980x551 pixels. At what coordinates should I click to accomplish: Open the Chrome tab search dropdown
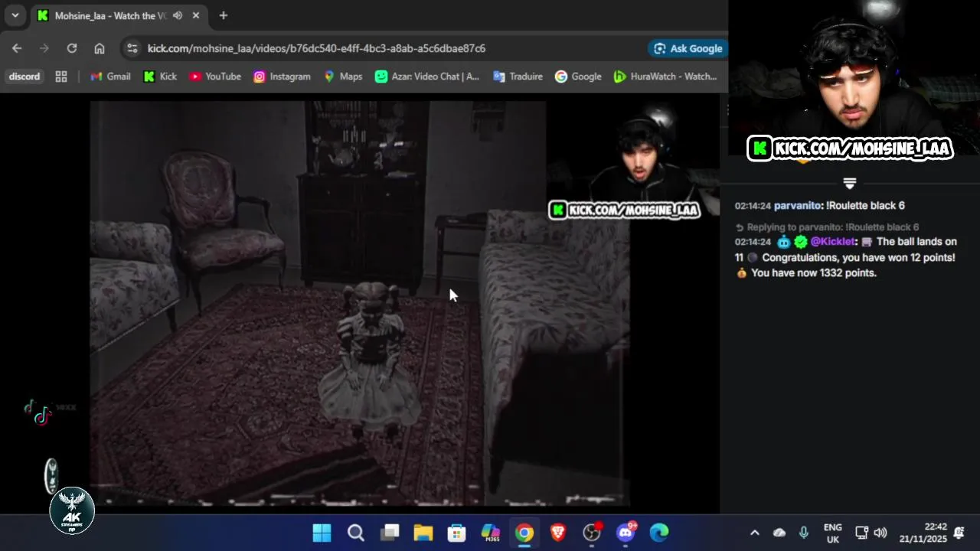15,15
